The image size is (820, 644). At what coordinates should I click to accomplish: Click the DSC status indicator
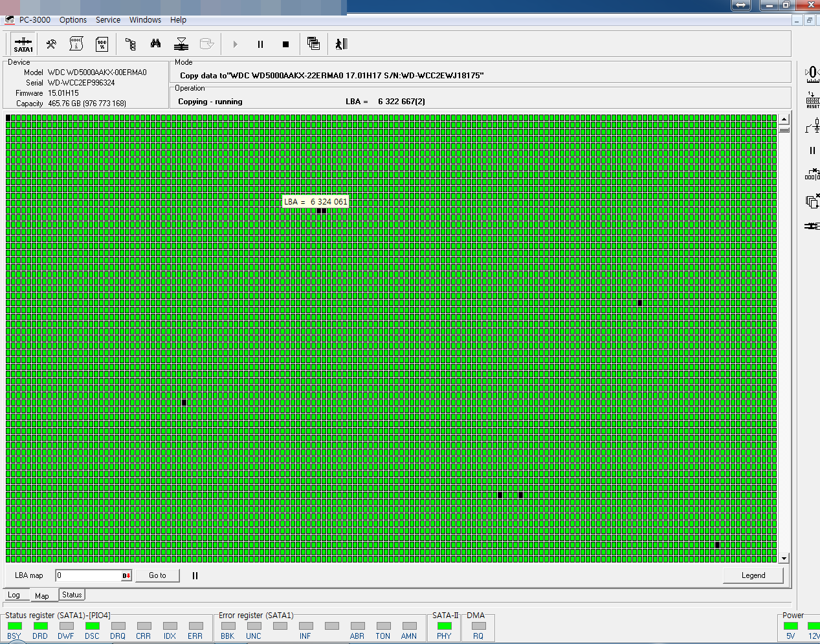pos(93,626)
